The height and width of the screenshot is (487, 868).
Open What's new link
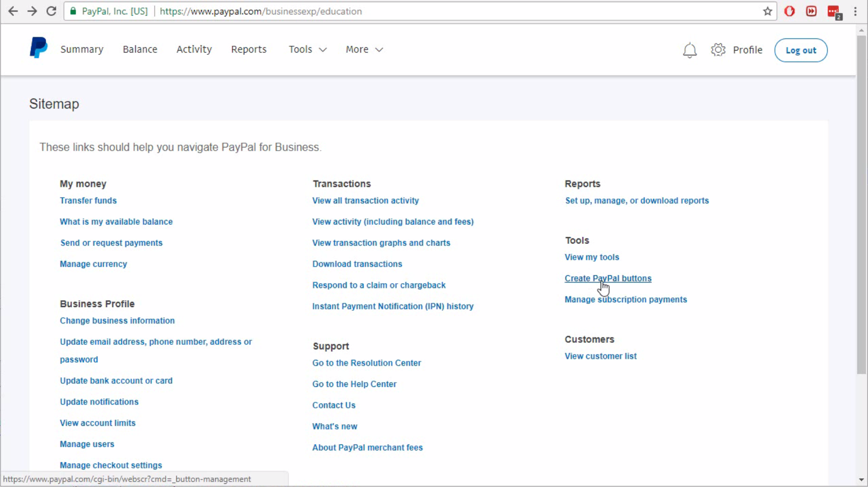click(x=335, y=426)
